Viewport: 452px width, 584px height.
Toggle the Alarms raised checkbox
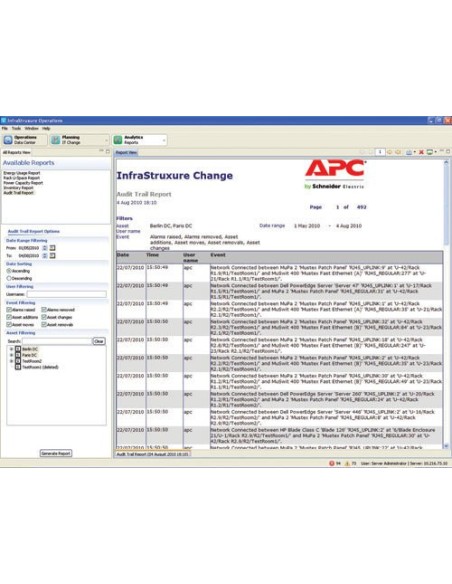coord(9,310)
